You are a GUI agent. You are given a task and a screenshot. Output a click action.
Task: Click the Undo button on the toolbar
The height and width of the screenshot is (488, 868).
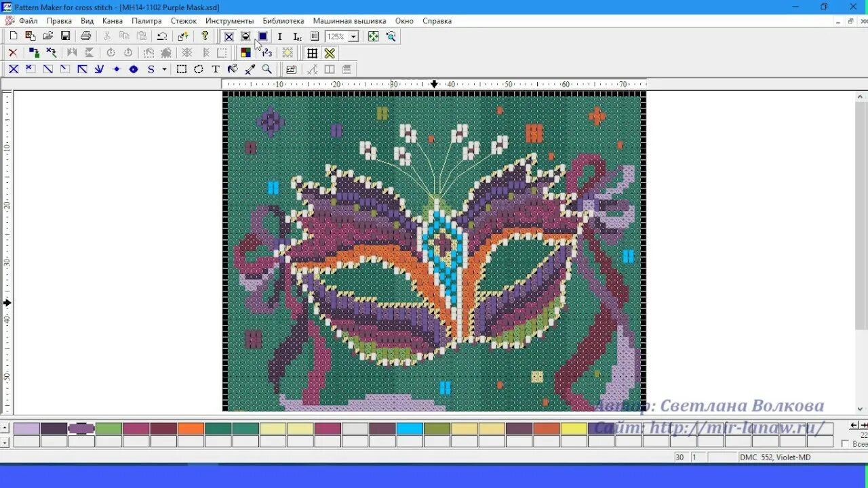click(x=162, y=36)
